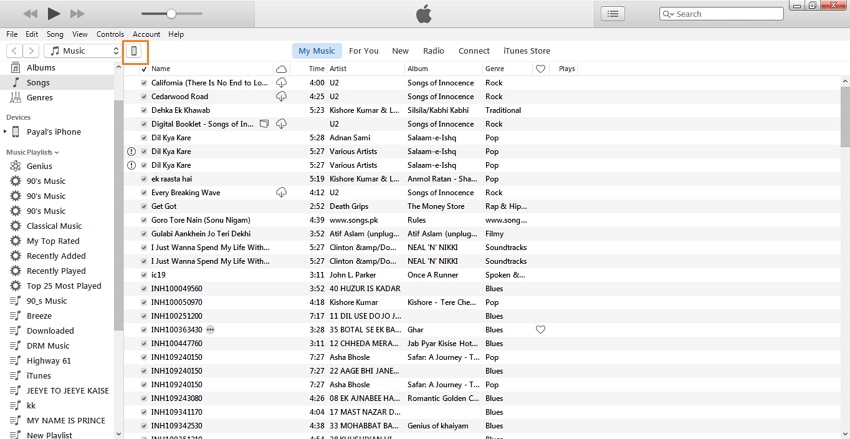The height and width of the screenshot is (439, 850).
Task: Expand Payal's iPhone device triangle
Action: pyautogui.click(x=5, y=132)
